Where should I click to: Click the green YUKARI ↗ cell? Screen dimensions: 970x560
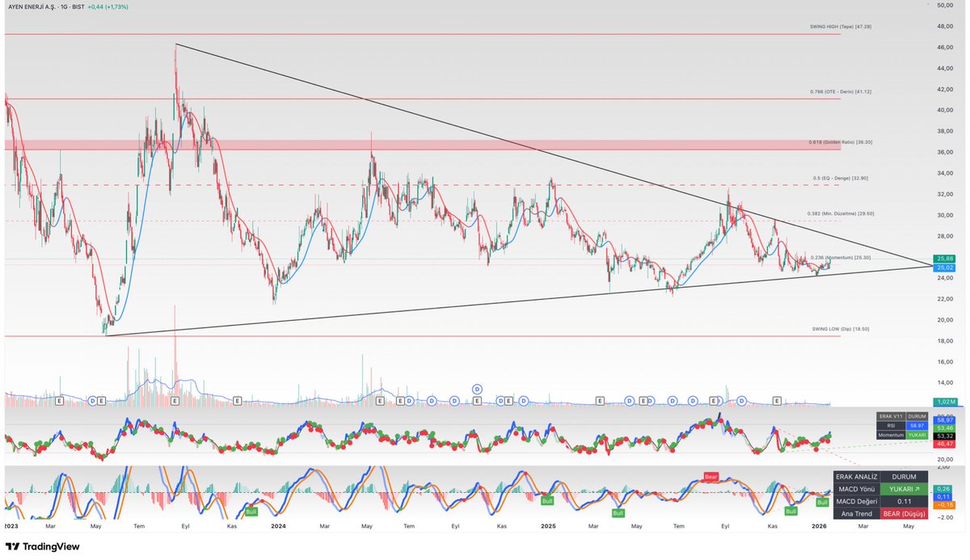pos(904,489)
